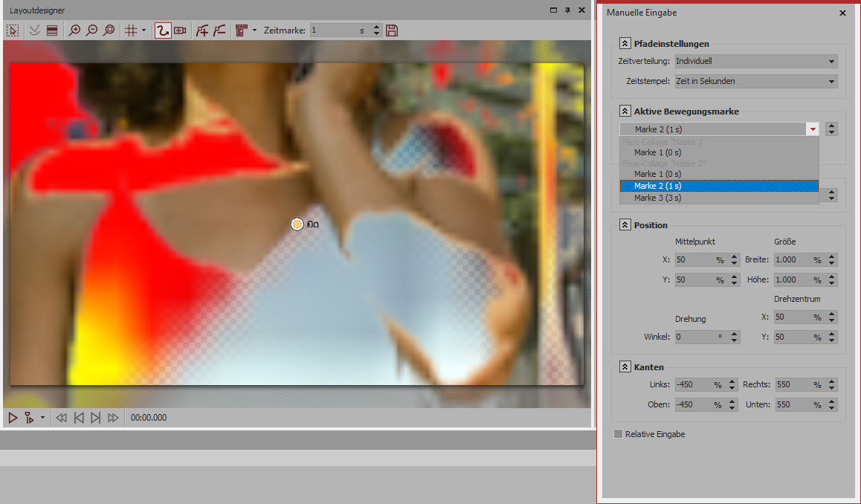
Task: Toggle the motion path tool icon
Action: tap(162, 30)
